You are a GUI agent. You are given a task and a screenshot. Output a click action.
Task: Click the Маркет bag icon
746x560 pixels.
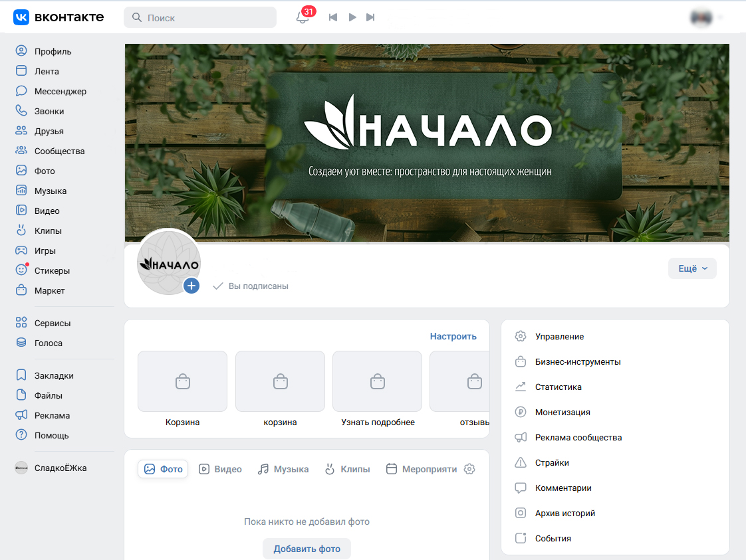tap(21, 290)
